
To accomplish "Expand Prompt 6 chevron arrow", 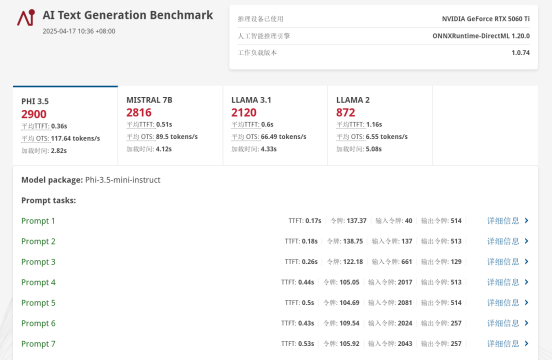I will 527,323.
